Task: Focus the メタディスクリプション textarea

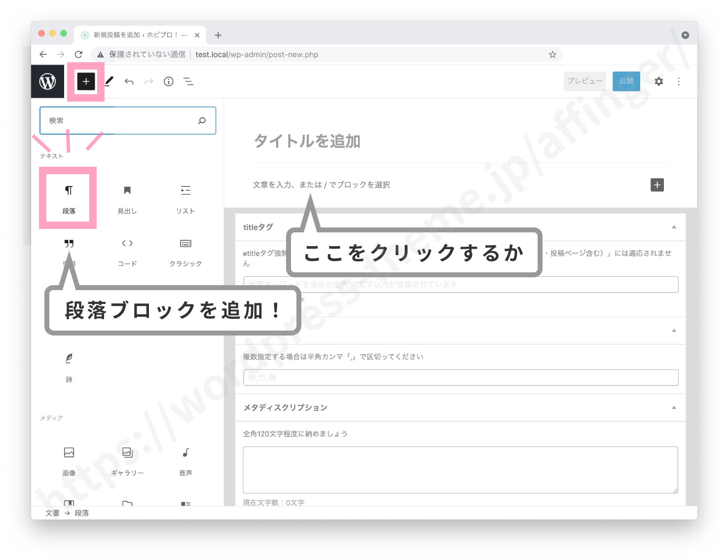Action: tap(461, 470)
